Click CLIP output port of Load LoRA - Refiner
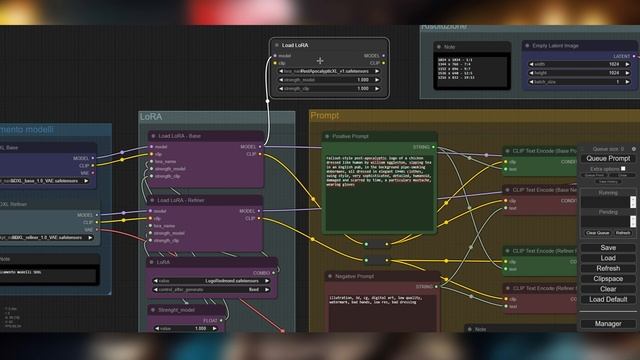This screenshot has height=360, width=640. (x=259, y=218)
